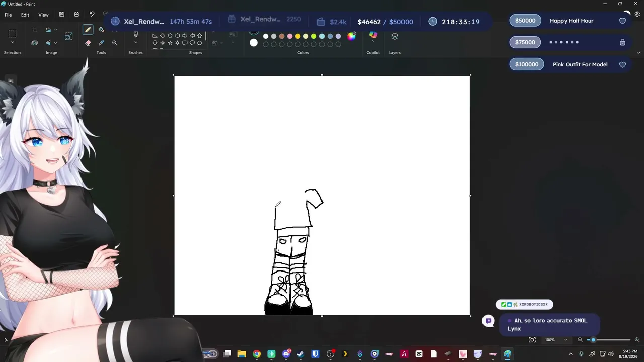Click the locked $75000 goal
The width and height of the screenshot is (644, 362).
point(570,42)
